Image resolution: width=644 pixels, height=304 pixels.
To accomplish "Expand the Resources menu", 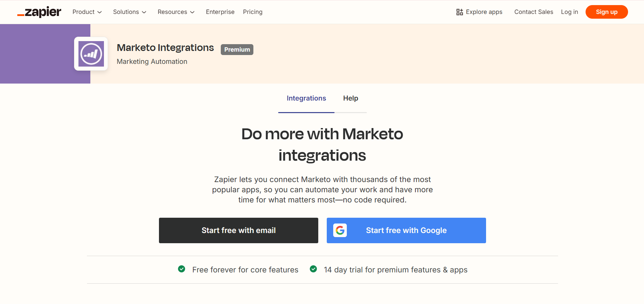I will click(176, 12).
